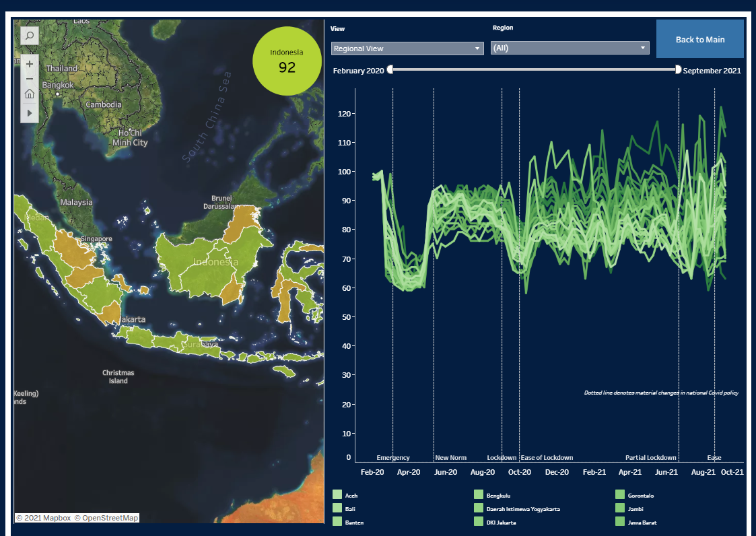Open the map search magnifier tool
This screenshot has height=536, width=756.
pyautogui.click(x=29, y=35)
